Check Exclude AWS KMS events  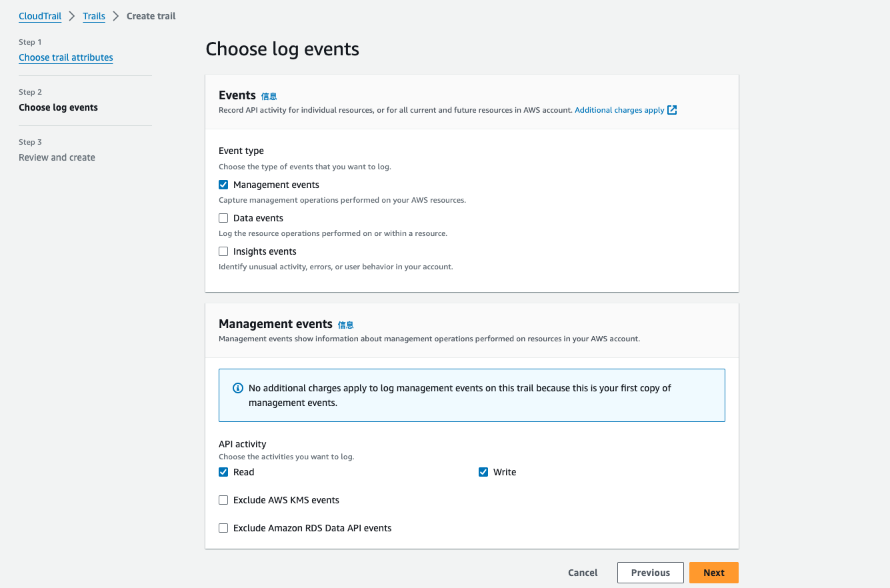[223, 500]
